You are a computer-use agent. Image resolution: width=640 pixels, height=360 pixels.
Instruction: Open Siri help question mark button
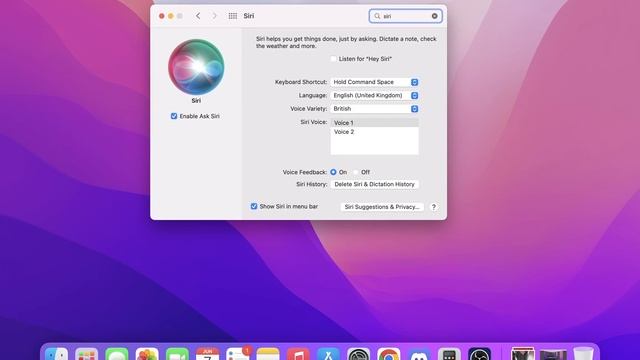[x=434, y=207]
